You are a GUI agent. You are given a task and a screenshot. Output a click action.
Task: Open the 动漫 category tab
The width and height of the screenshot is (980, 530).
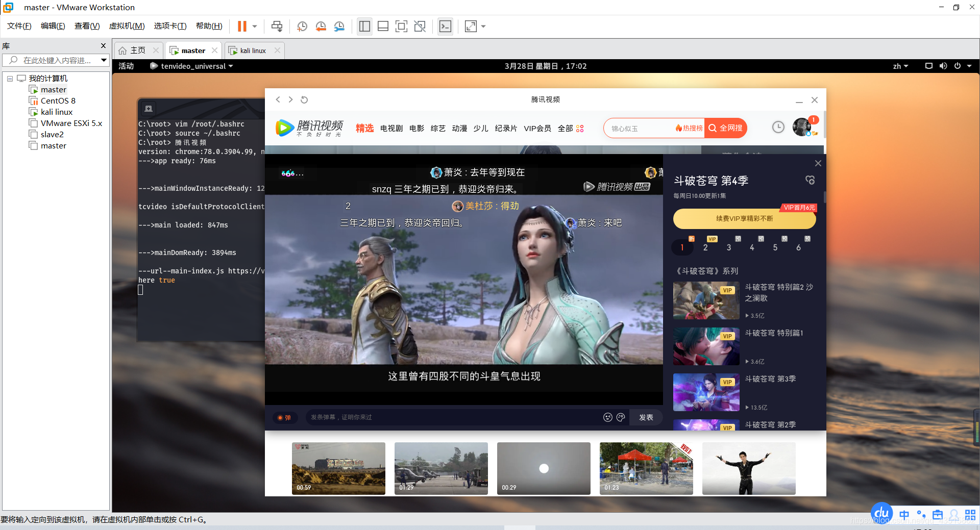pos(459,129)
